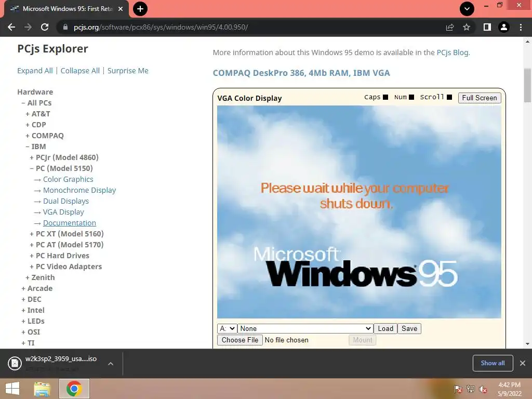Click Collapse All link

click(x=80, y=71)
